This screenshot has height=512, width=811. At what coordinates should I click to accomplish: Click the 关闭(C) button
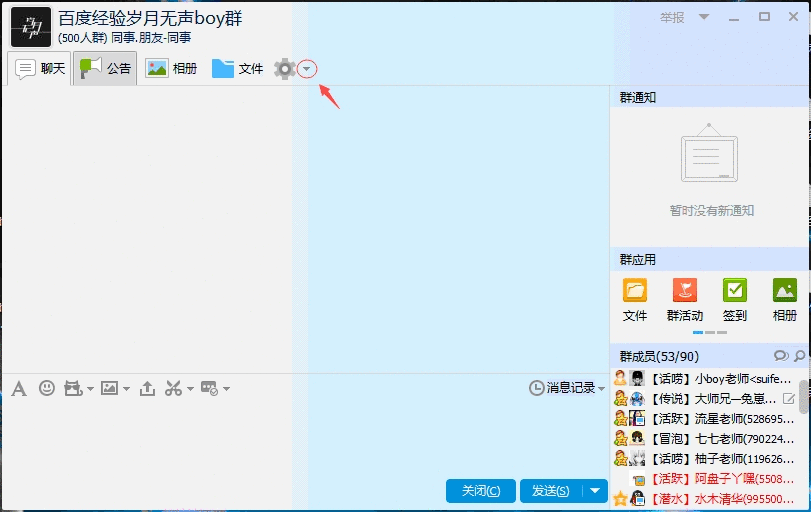pos(481,491)
